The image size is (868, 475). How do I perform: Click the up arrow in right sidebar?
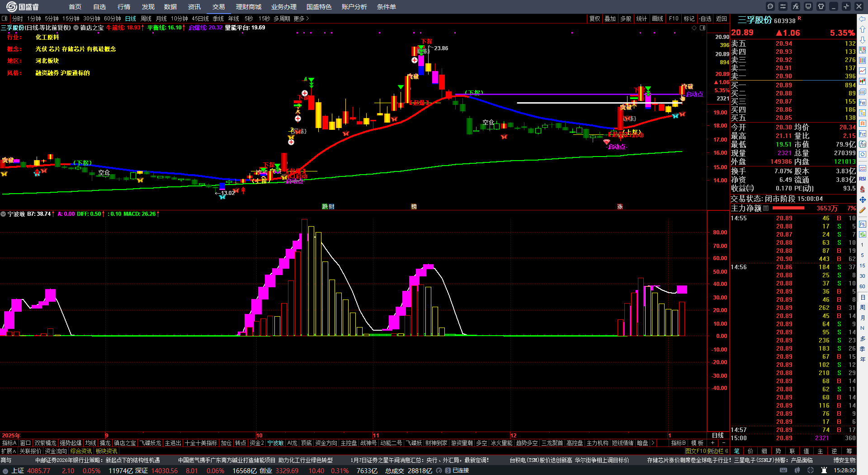pos(863,29)
